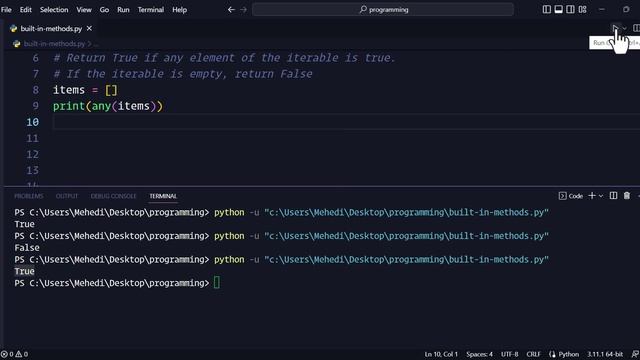640x360 pixels.
Task: Click comment 'If the iterable is empty'
Action: [182, 74]
